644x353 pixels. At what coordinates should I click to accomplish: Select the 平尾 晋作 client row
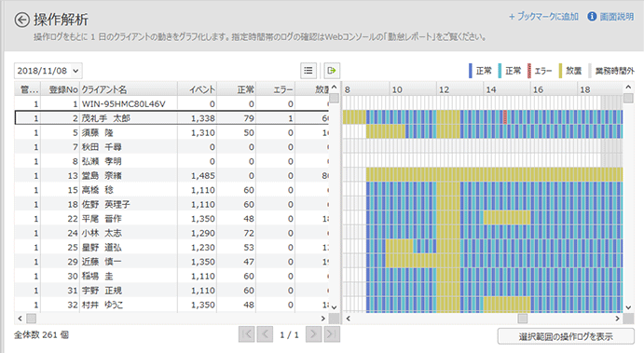(x=171, y=218)
